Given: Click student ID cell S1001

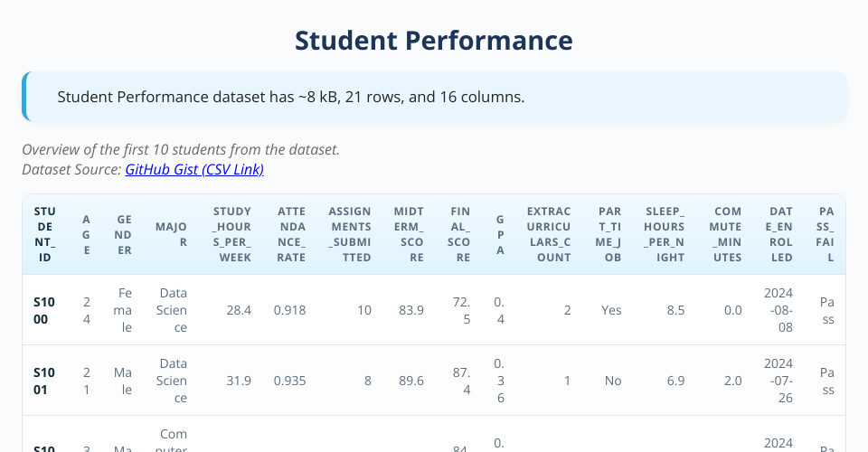Looking at the screenshot, I should pyautogui.click(x=44, y=381).
